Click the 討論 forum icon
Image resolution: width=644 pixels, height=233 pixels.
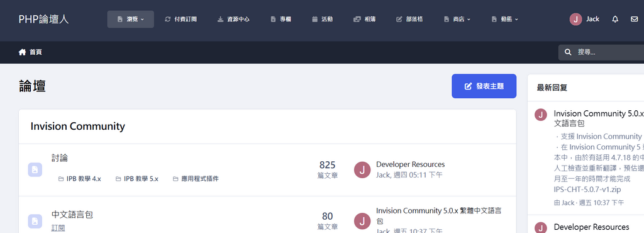[35, 170]
